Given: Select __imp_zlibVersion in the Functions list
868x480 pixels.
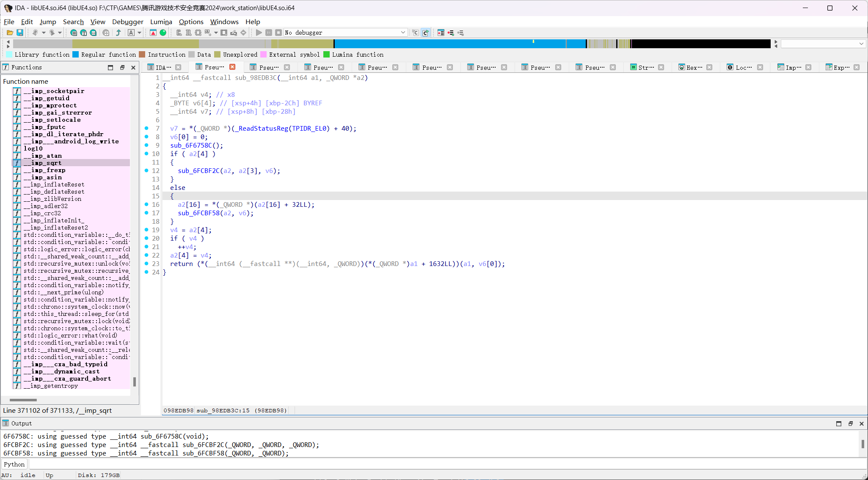Looking at the screenshot, I should coord(71,199).
